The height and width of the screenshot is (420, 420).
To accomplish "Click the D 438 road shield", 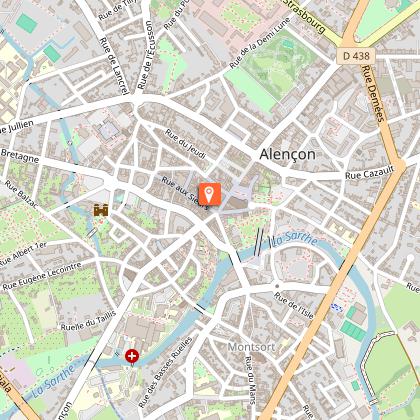I will pos(356,56).
